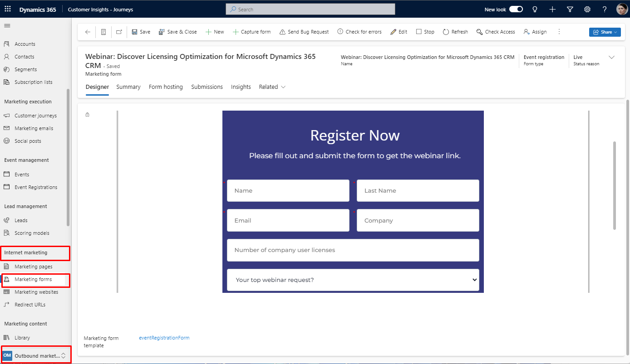
Task: Open Marketing forms in the sidebar
Action: tap(34, 279)
